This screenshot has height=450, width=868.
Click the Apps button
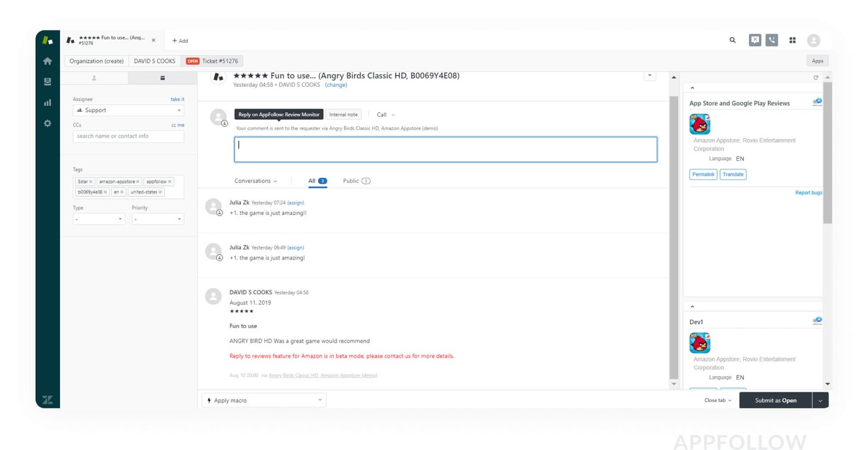(818, 61)
